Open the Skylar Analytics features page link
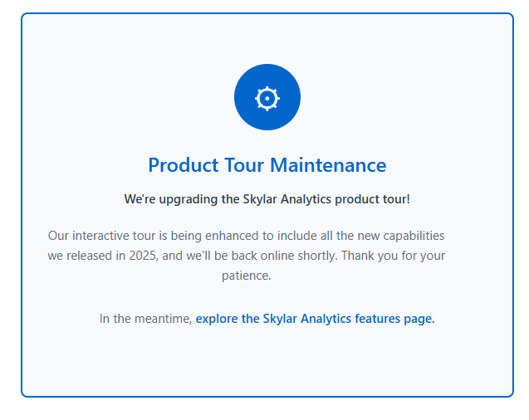This screenshot has height=420, width=529. point(315,319)
